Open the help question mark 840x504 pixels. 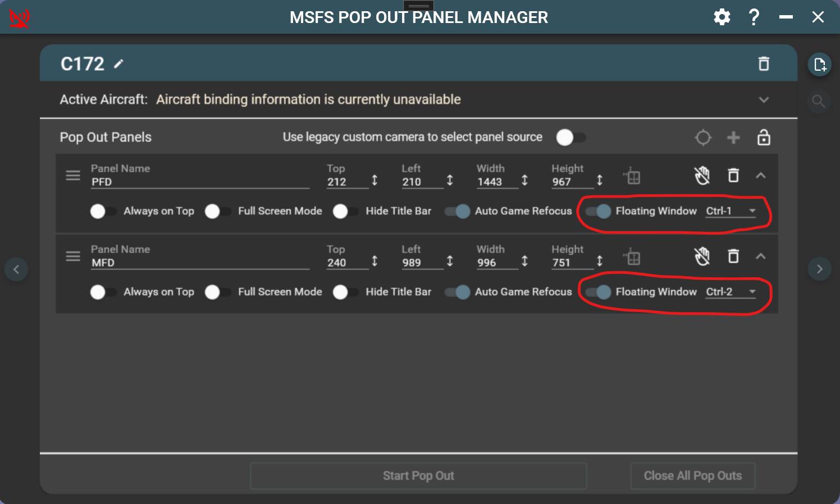(754, 17)
